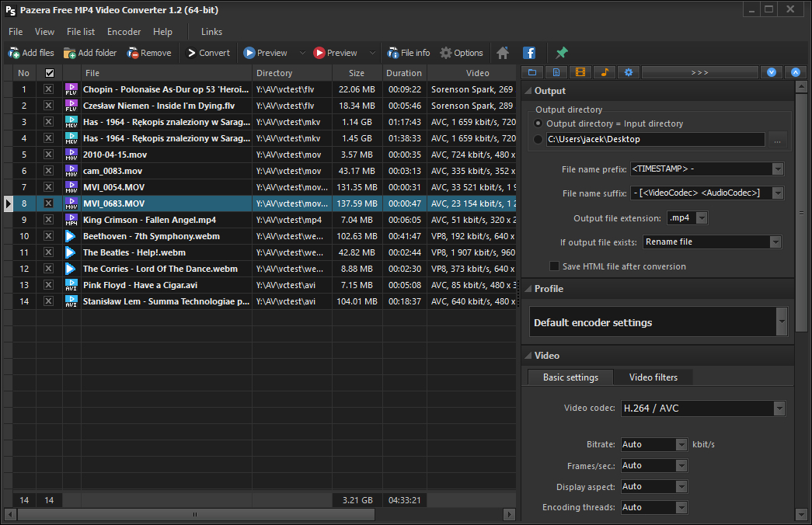Click the blue down-arrow circle icon

(x=772, y=72)
